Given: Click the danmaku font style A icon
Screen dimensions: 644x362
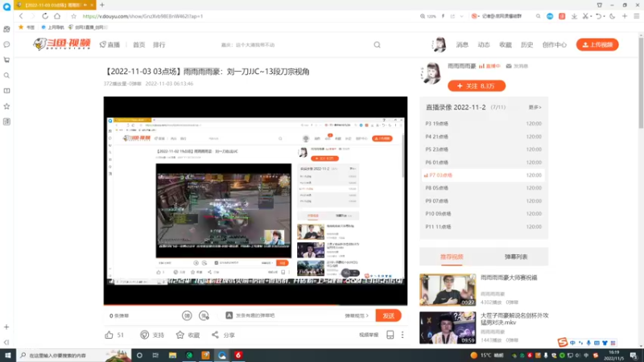Looking at the screenshot, I should [x=229, y=315].
